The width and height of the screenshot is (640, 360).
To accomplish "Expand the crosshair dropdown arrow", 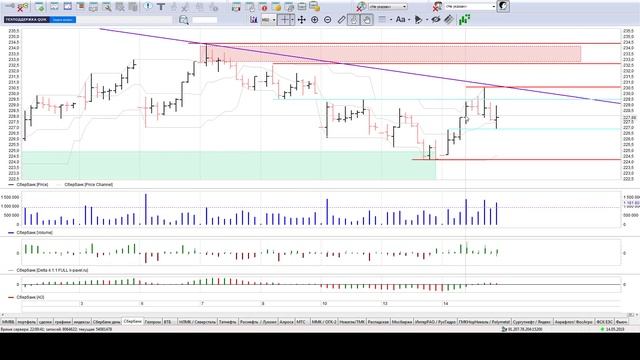I will (x=293, y=20).
